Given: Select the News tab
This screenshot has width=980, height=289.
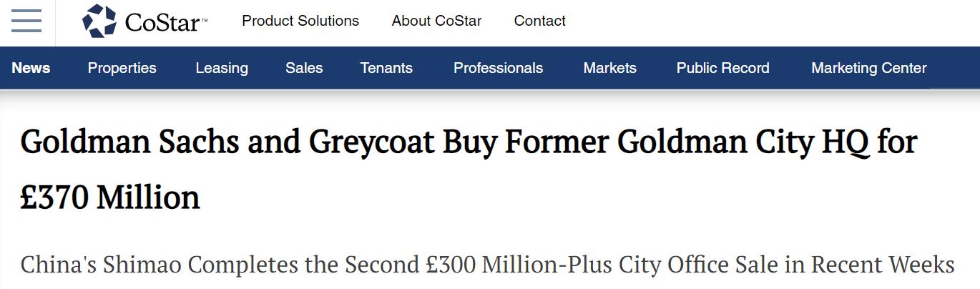Looking at the screenshot, I should coord(31,68).
